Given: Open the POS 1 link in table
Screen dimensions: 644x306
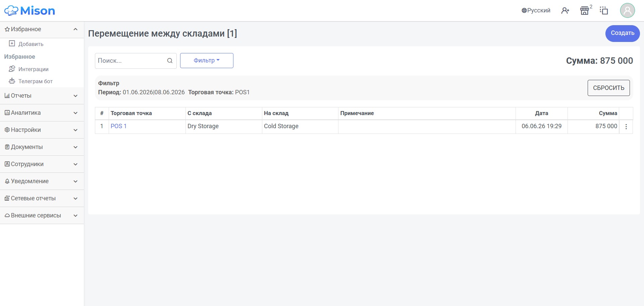Looking at the screenshot, I should [118, 126].
